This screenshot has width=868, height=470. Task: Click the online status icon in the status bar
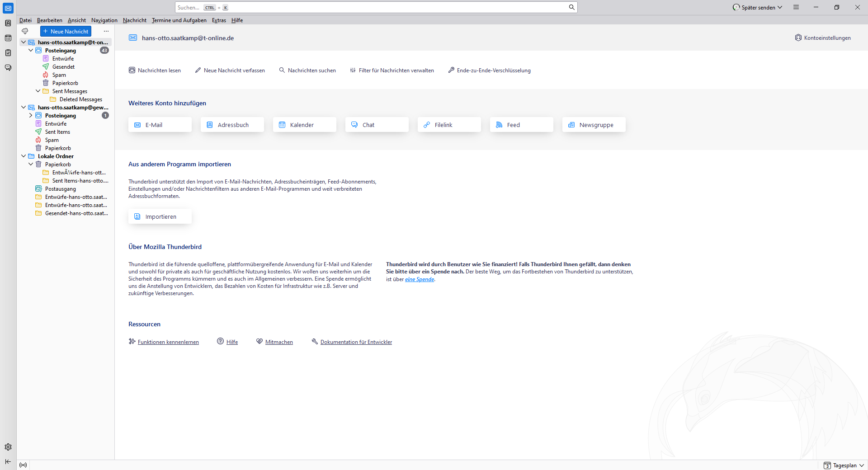tap(23, 465)
